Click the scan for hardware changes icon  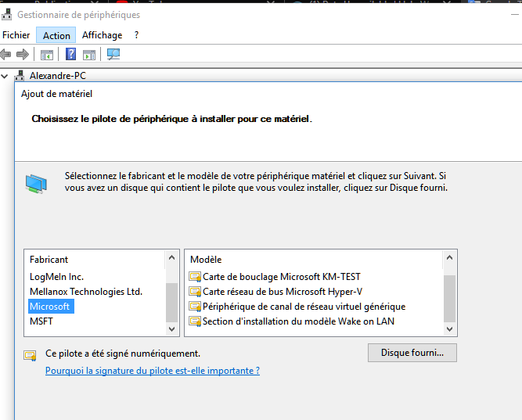click(113, 54)
